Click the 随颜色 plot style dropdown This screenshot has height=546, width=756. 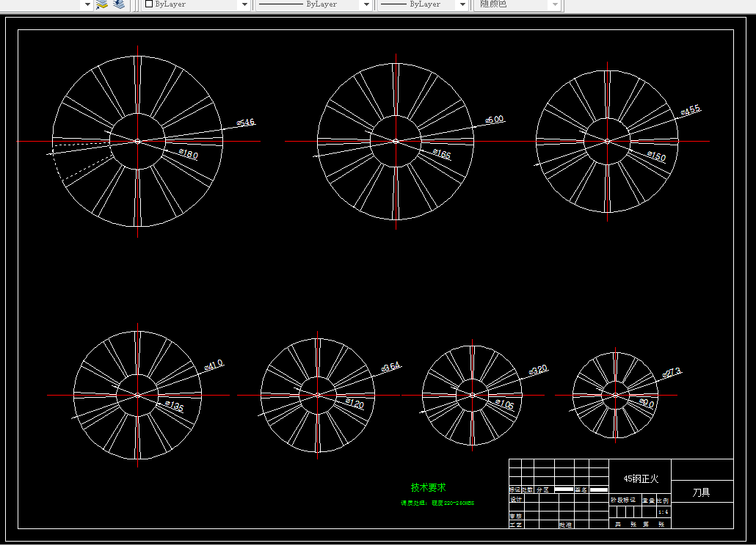point(519,4)
